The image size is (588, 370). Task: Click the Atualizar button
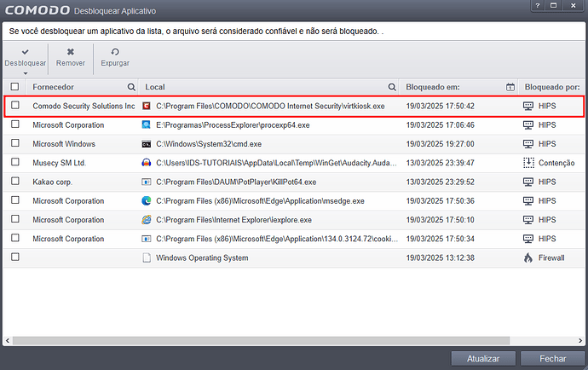point(483,359)
